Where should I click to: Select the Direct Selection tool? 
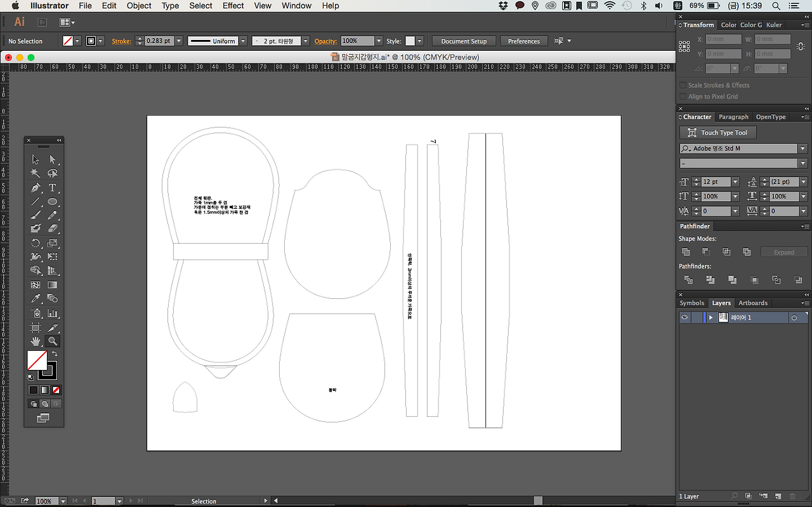coord(53,159)
